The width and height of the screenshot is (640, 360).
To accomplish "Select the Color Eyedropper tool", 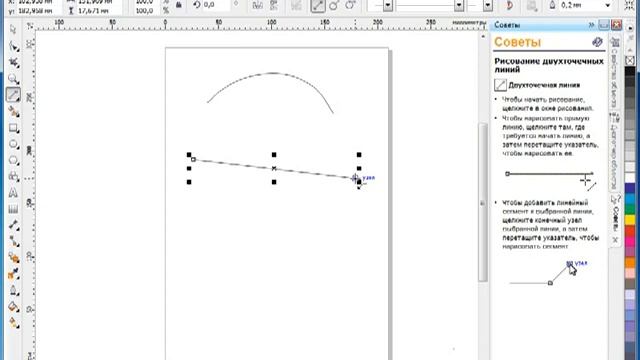I will pyautogui.click(x=13, y=274).
